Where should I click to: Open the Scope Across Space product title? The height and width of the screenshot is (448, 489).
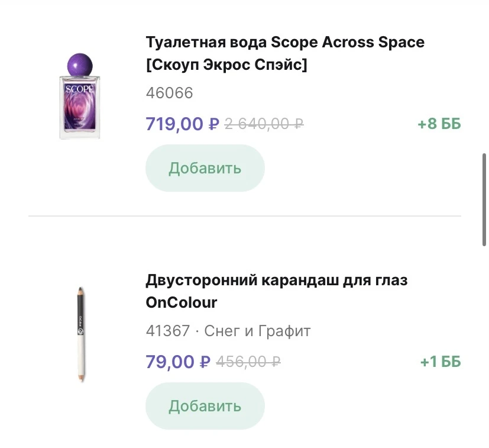point(284,43)
